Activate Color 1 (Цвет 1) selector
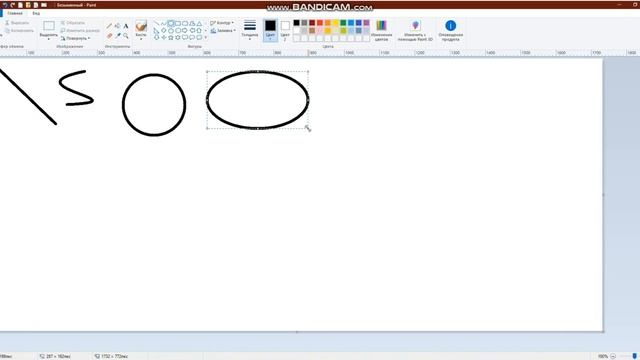640x360 pixels. (270, 30)
